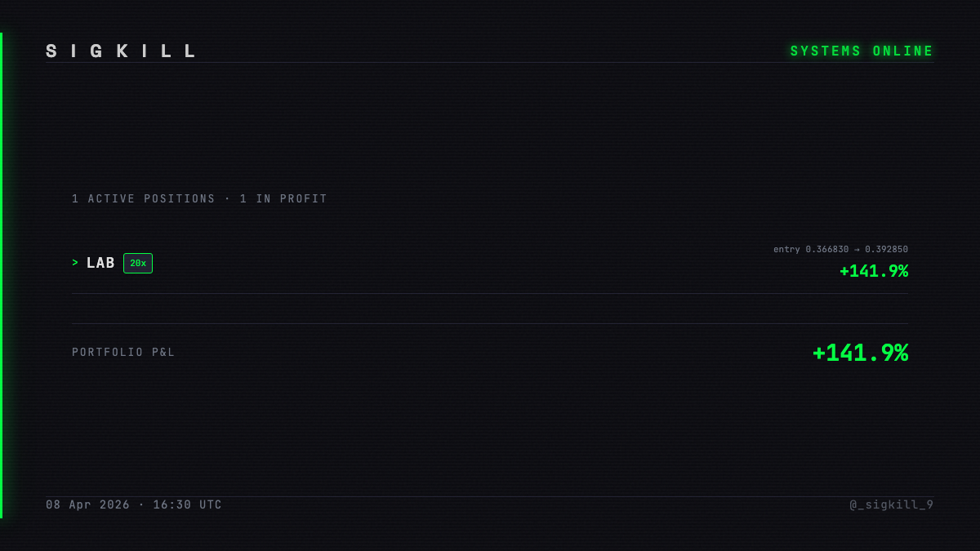Click the arrow between entry prices
The image size is (980, 551).
[857, 249]
